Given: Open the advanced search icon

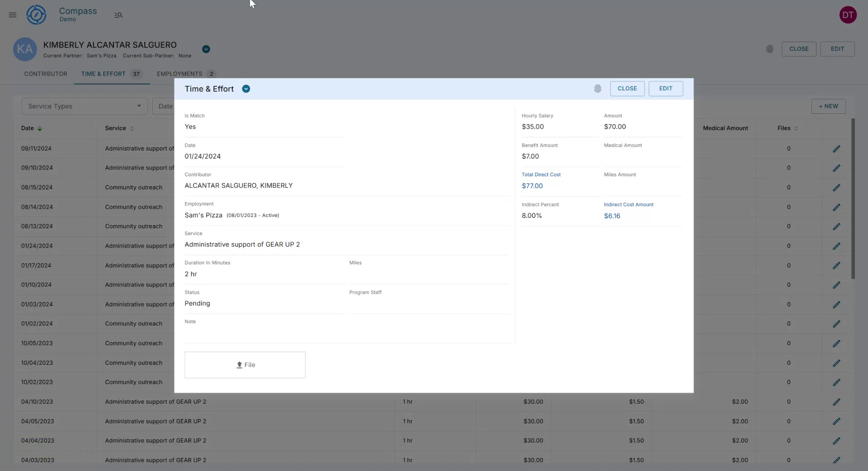Looking at the screenshot, I should pos(118,15).
